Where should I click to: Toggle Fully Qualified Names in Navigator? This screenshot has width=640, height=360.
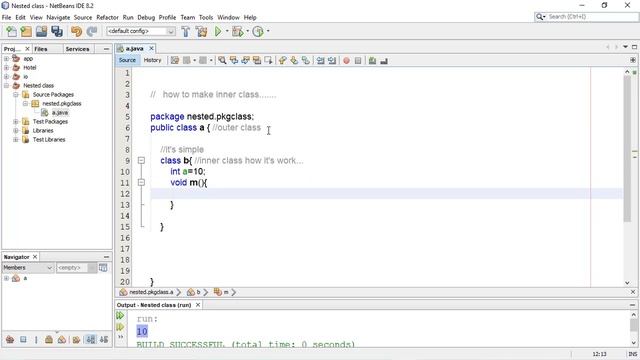click(x=76, y=340)
